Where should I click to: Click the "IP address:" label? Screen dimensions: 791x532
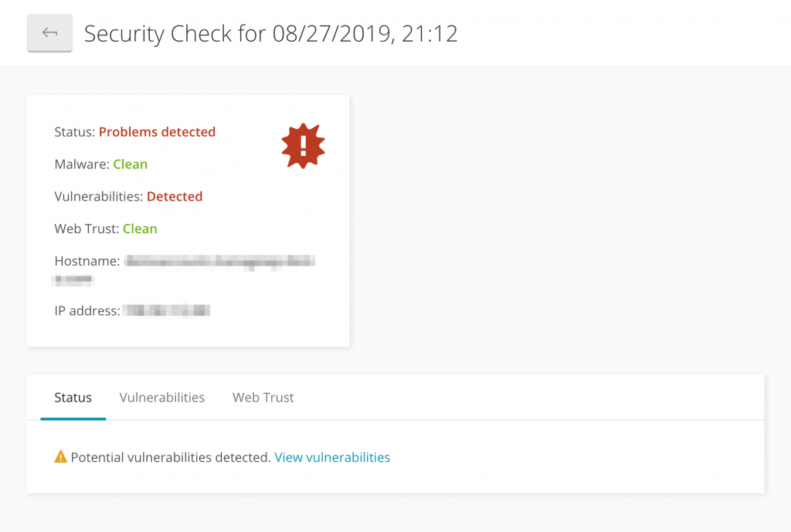(x=87, y=311)
